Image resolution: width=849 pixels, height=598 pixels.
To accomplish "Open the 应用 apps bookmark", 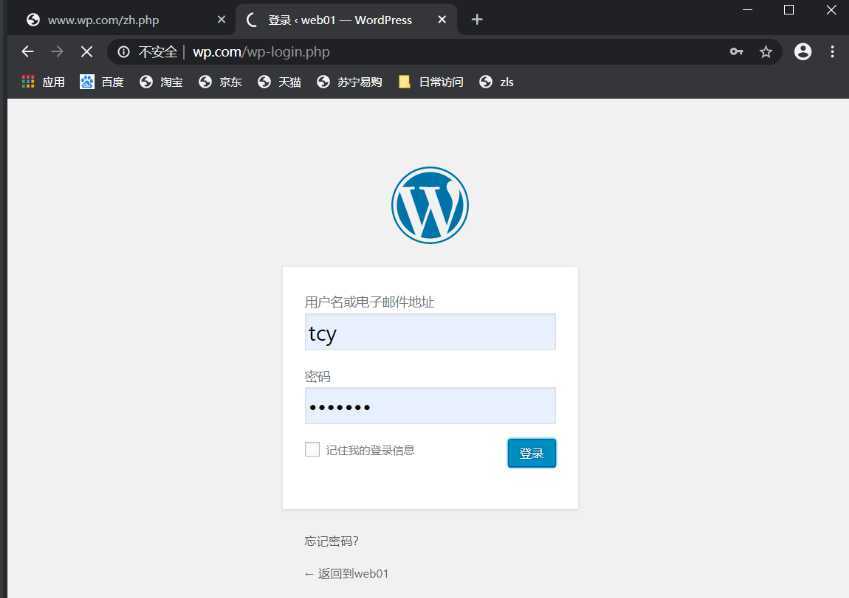I will (x=43, y=82).
